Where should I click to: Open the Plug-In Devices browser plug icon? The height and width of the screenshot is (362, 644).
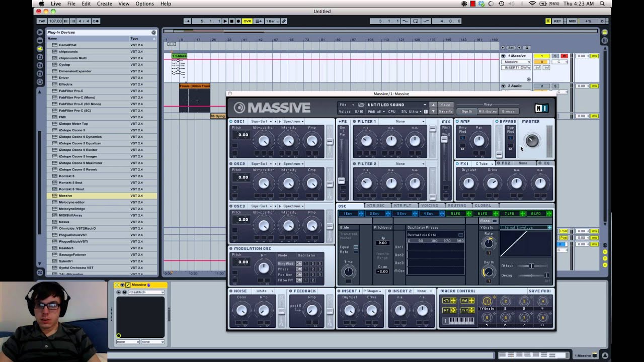40,49
